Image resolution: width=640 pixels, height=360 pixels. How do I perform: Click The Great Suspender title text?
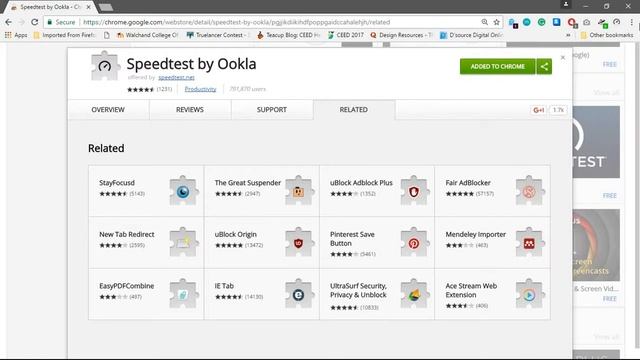[248, 183]
